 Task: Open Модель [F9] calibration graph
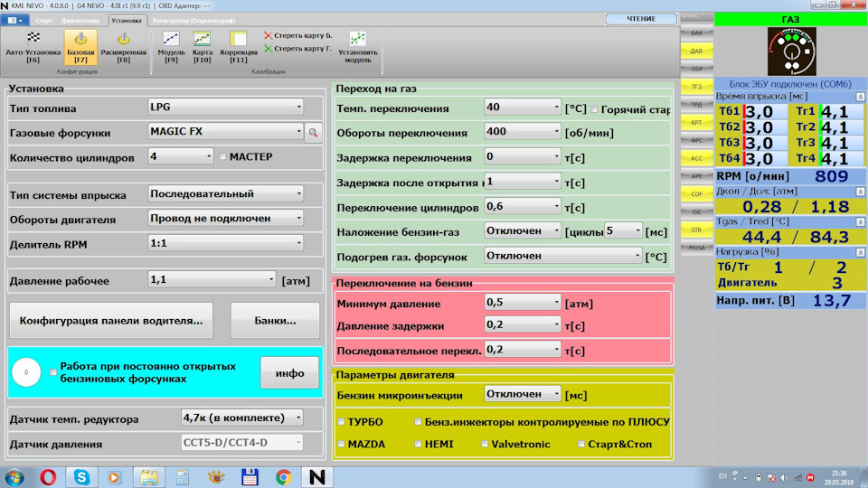pyautogui.click(x=171, y=47)
